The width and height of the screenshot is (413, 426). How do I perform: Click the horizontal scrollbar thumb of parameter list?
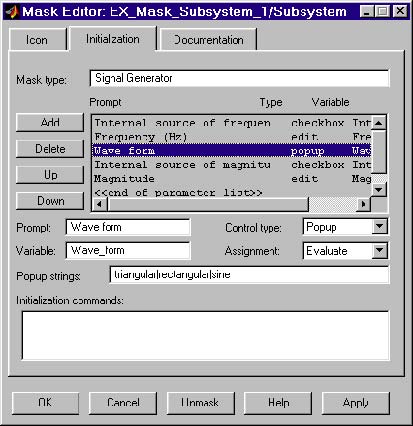pyautogui.click(x=208, y=204)
